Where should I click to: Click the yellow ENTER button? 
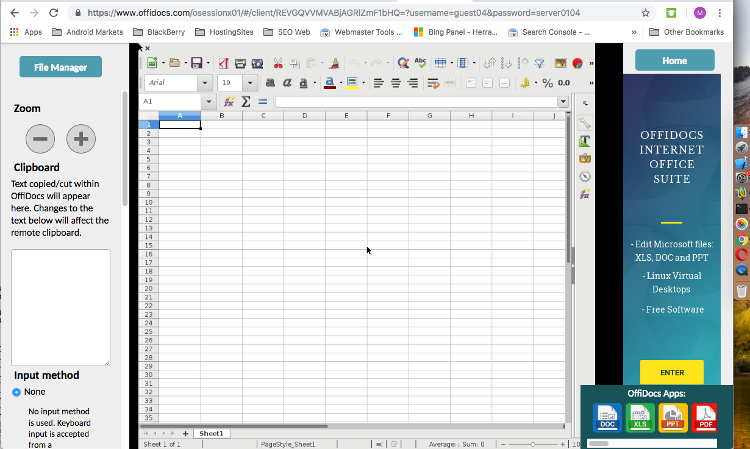672,372
